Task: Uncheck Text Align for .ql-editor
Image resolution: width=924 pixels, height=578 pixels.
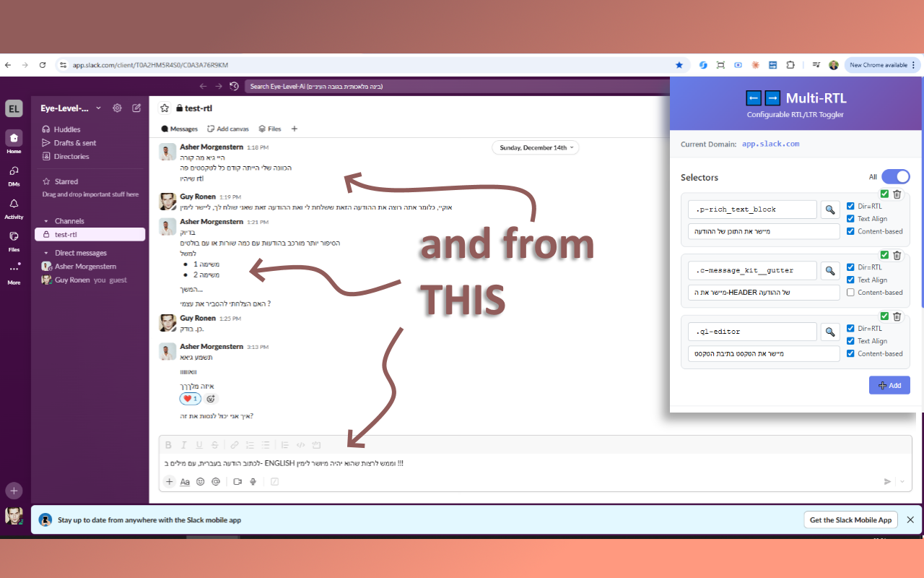Action: [x=850, y=341]
